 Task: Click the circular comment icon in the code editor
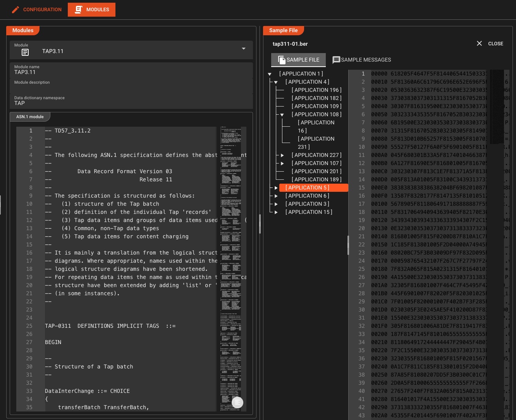click(237, 403)
